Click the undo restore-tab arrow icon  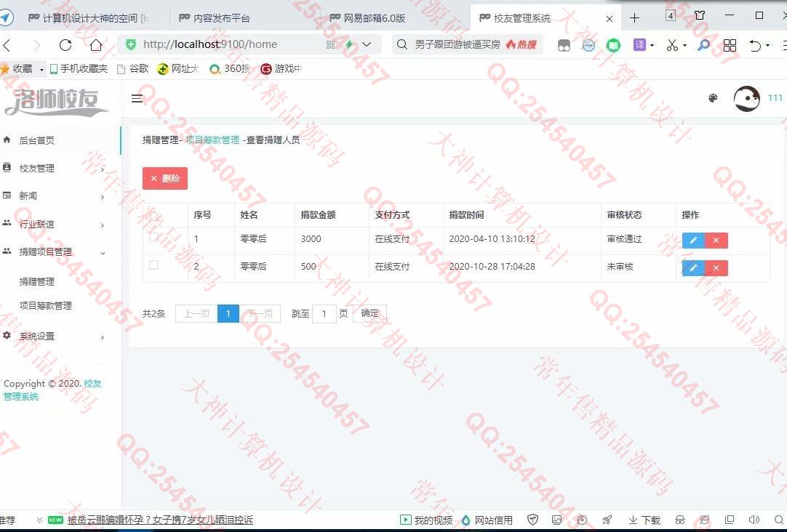point(756,45)
